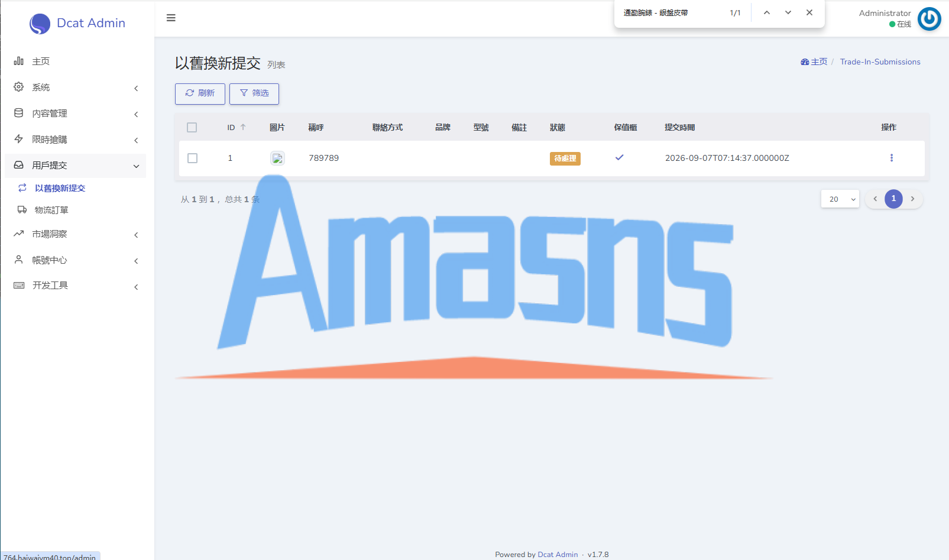
Task: Sort by ID column arrow
Action: click(243, 127)
